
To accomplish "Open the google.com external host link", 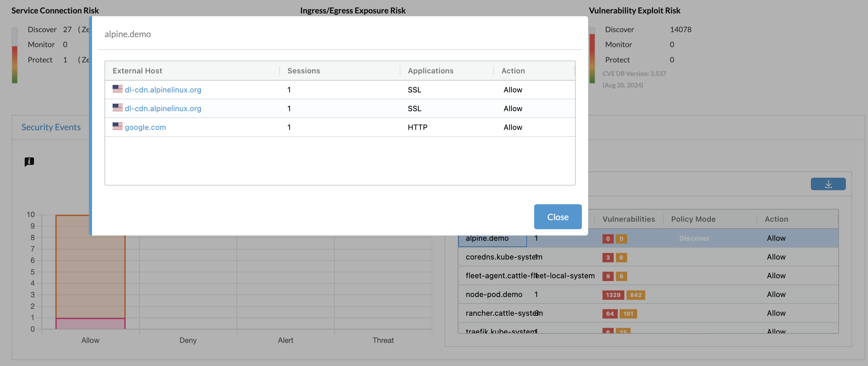I will (x=145, y=127).
